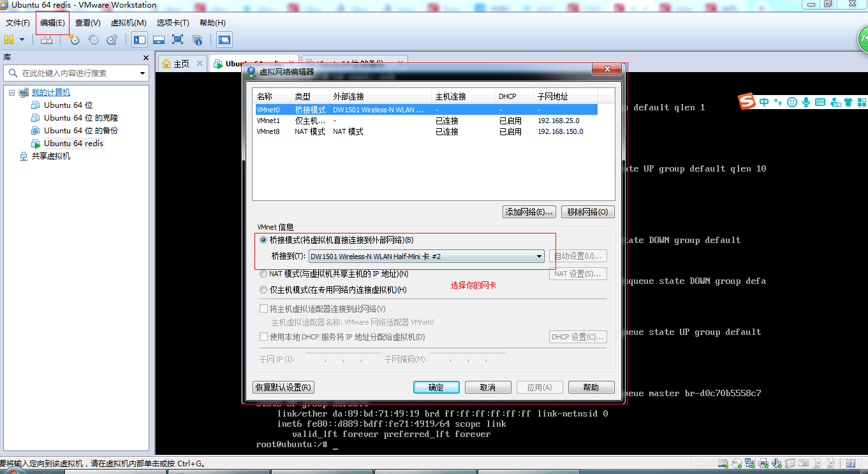The image size is (868, 474).
Task: Open the Sogou skin shirt icon
Action: tap(848, 102)
